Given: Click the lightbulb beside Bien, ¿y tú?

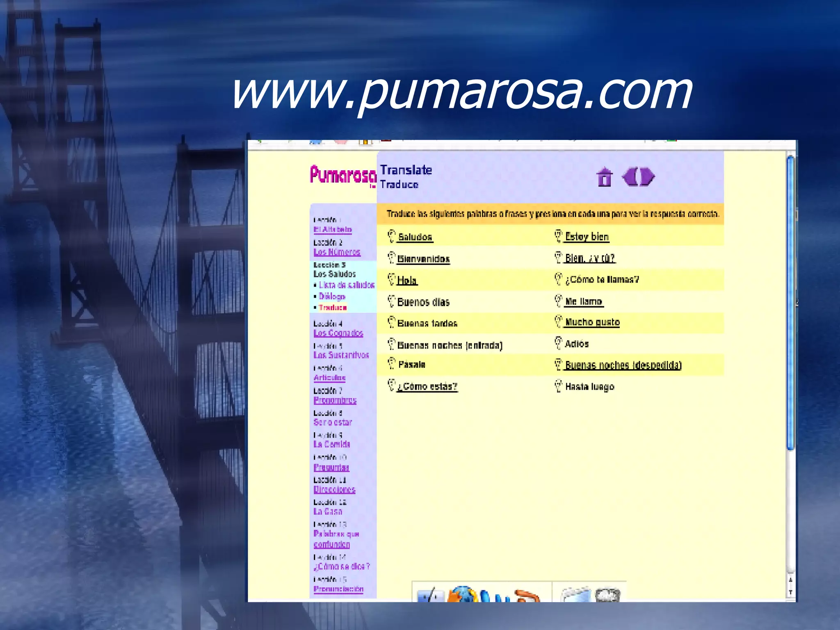Looking at the screenshot, I should [x=558, y=257].
